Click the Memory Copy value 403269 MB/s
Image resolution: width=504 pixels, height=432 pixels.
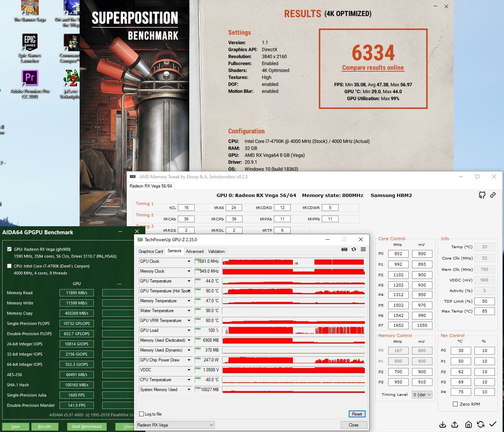tap(77, 313)
